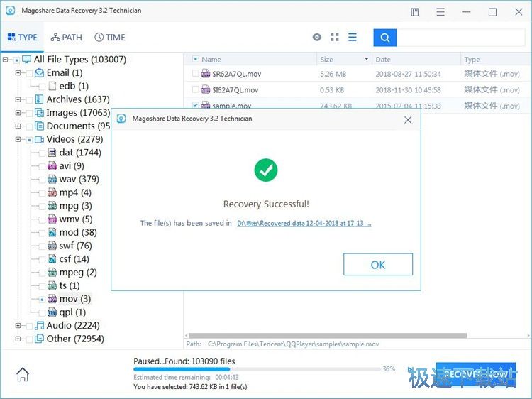Screen dimensions: 532x399
Task: Check the $R62A7QL.mov file checkbox
Action: pos(195,73)
